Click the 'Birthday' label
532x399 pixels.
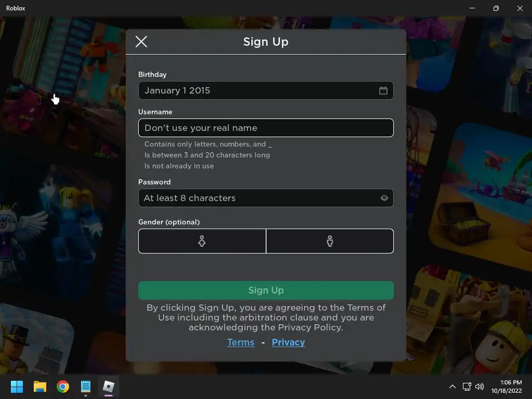152,75
